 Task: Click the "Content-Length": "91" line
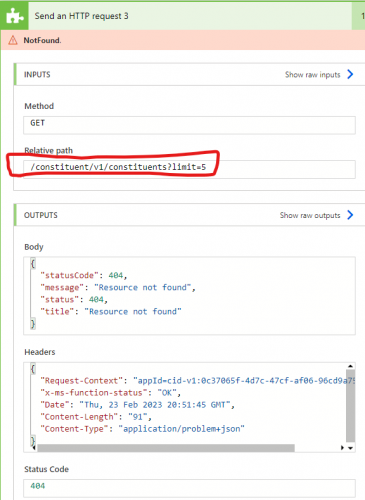[96, 417]
